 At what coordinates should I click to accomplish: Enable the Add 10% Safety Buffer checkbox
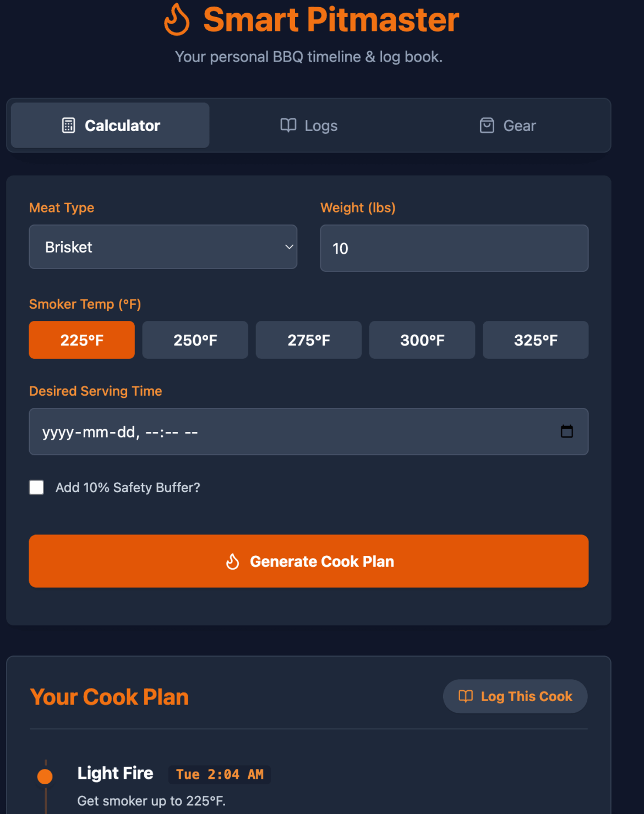36,487
